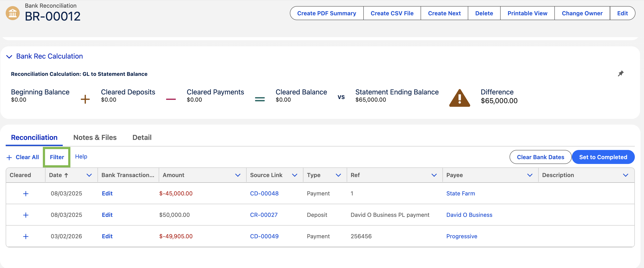Click Create PDF Summary button
This screenshot has height=268, width=644.
(327, 13)
